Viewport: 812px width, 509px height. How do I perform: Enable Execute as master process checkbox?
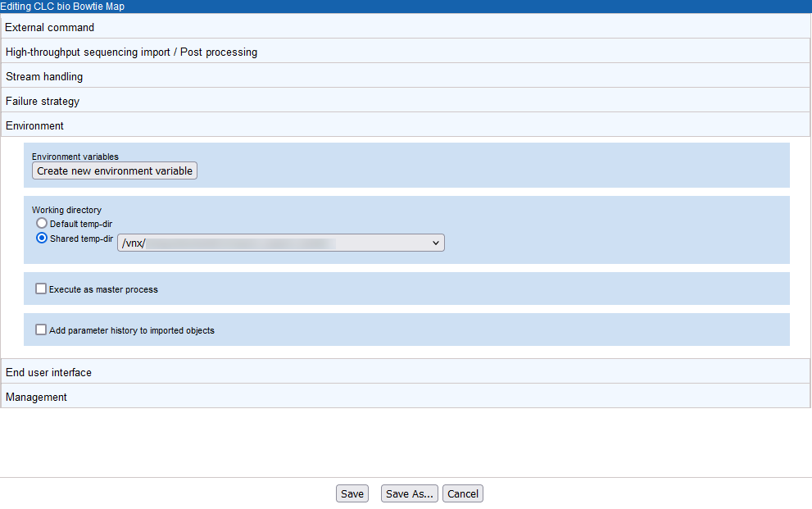[x=41, y=289]
